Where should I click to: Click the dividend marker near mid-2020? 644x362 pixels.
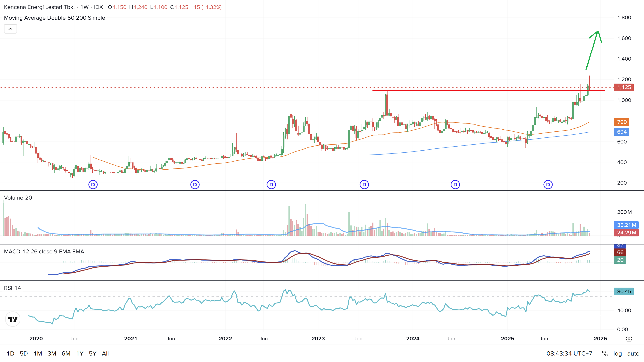point(93,185)
